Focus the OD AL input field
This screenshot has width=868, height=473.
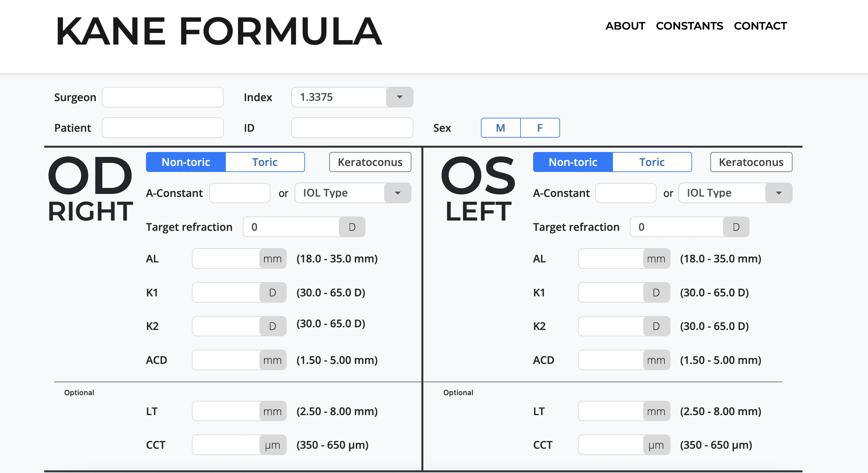226,258
